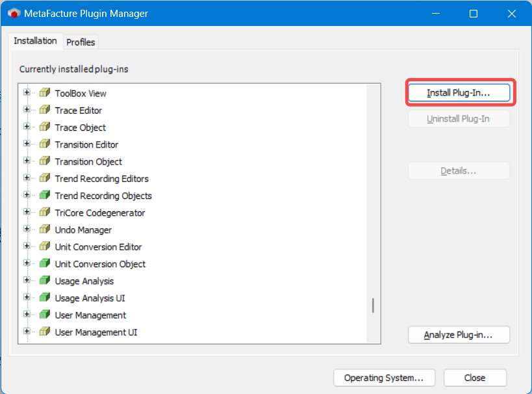532x394 pixels.
Task: Select the Usage Analysis UI row text
Action: pos(90,298)
